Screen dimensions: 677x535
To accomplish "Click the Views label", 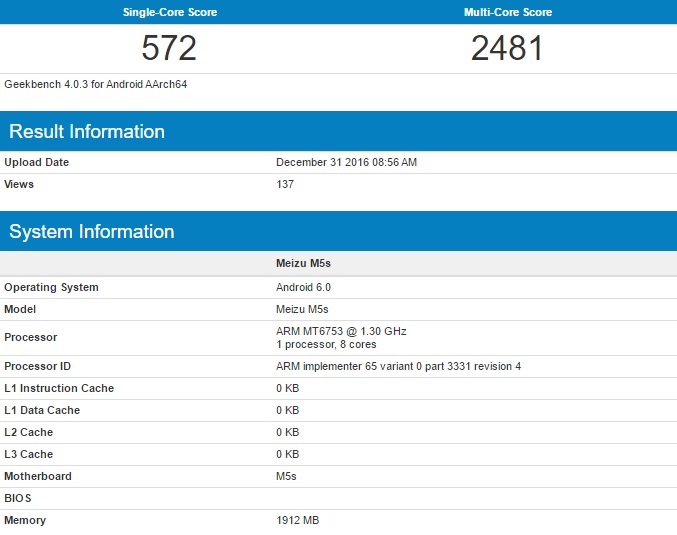I will tap(19, 184).
